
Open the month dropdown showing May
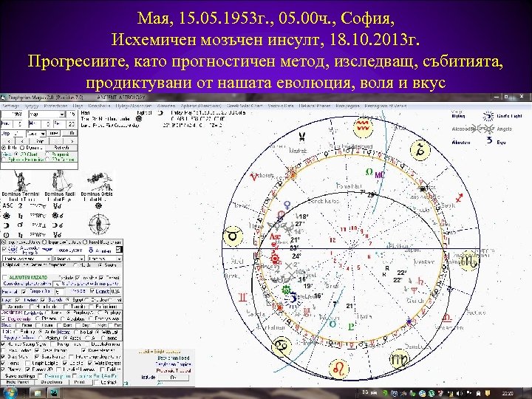point(47,115)
